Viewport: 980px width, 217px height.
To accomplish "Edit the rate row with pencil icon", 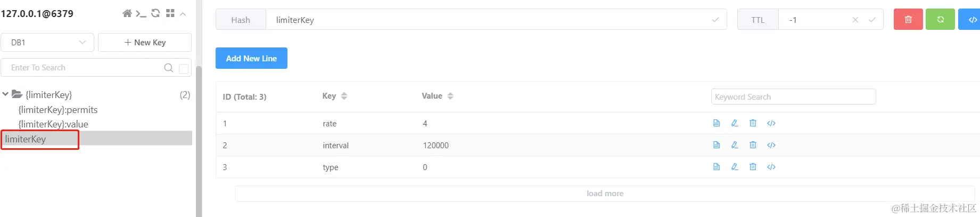I will click(735, 123).
